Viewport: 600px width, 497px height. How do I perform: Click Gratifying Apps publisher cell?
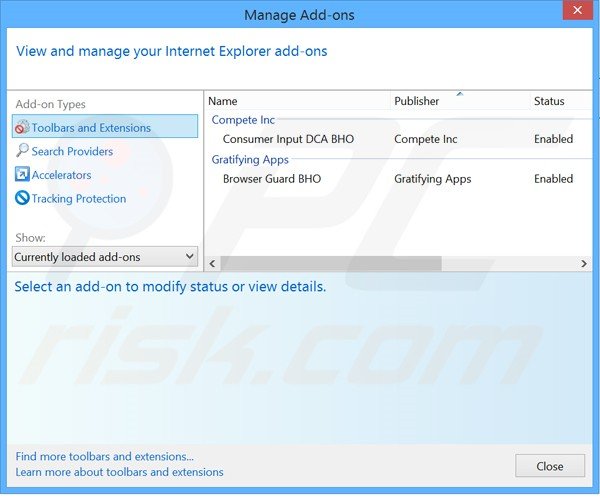pyautogui.click(x=432, y=179)
